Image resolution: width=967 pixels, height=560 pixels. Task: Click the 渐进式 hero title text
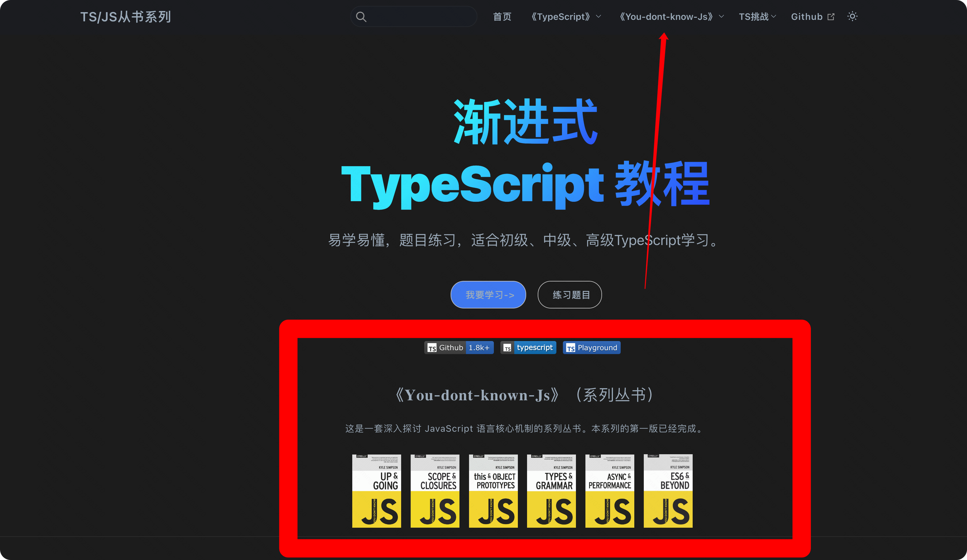[526, 122]
